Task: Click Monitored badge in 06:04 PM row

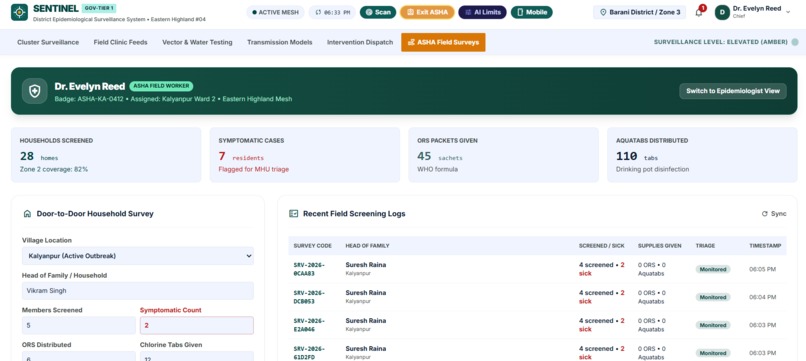Action: pyautogui.click(x=713, y=297)
